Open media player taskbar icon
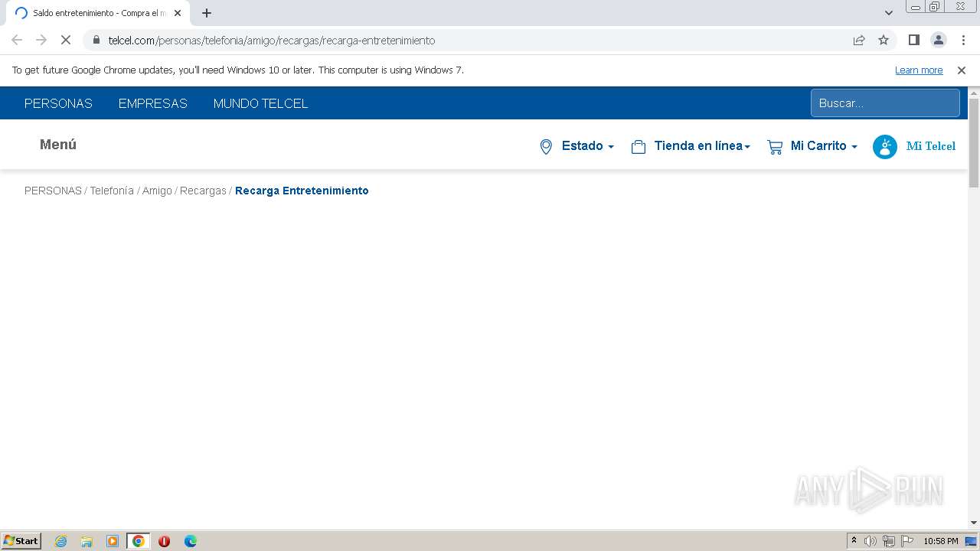Viewport: 980px width, 551px height. click(x=113, y=541)
